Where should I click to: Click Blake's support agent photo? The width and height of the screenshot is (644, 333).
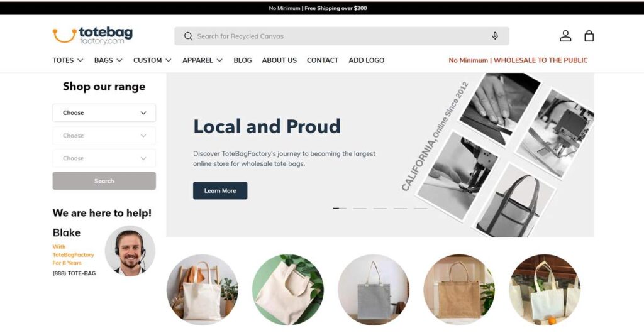130,250
